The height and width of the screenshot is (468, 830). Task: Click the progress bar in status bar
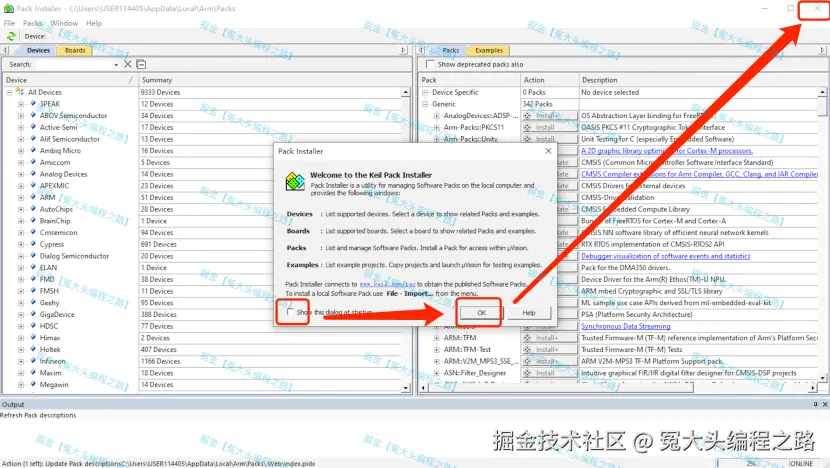tap(751, 463)
